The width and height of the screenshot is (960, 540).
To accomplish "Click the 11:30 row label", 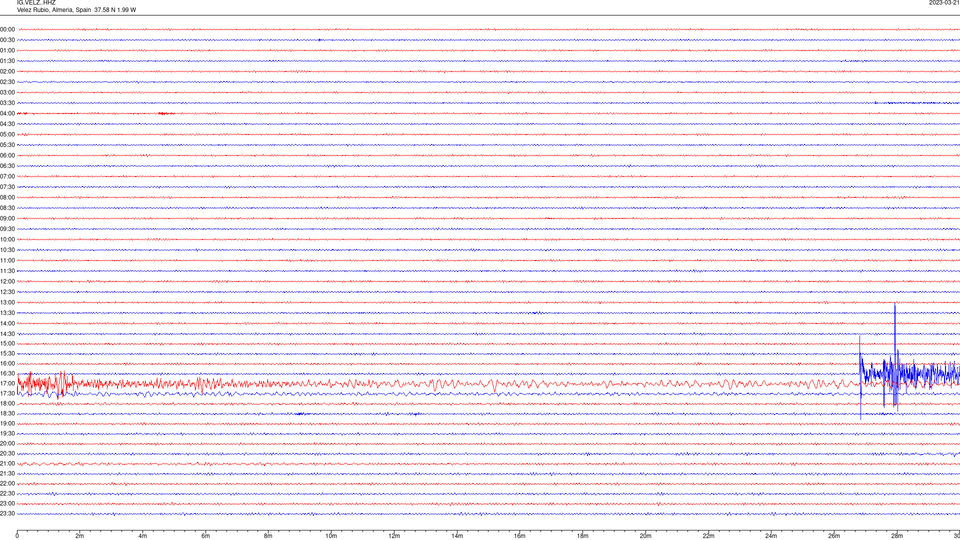I will pyautogui.click(x=7, y=271).
